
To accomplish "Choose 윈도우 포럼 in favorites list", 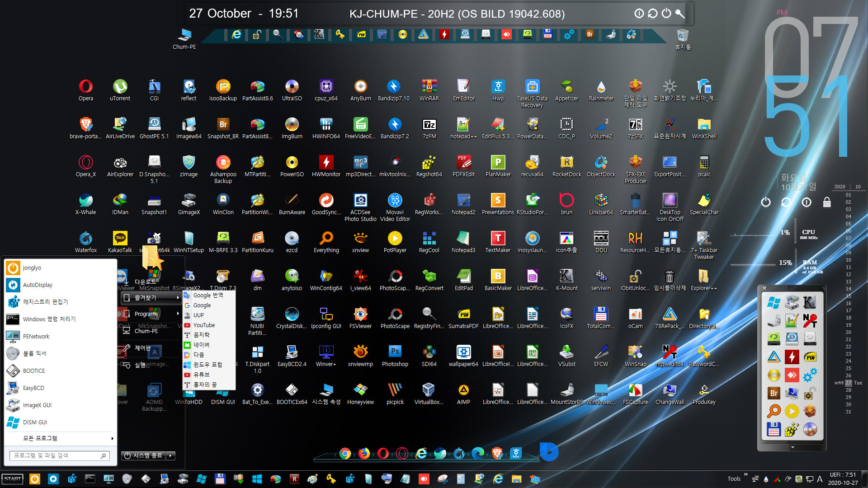I will point(209,365).
